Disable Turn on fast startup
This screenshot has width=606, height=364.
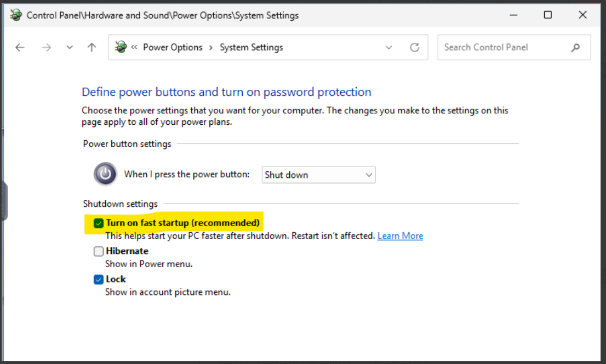click(99, 223)
